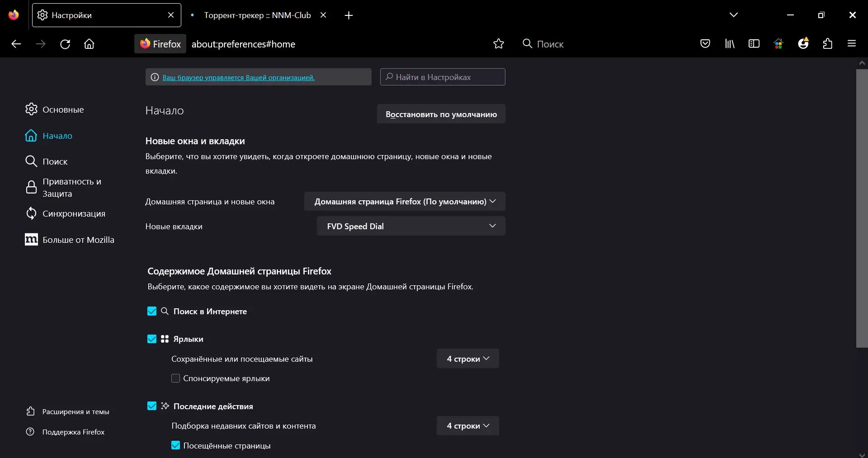Screen dimensions: 868x458
Task: Click the extensions puzzle piece icon
Action: 827,44
